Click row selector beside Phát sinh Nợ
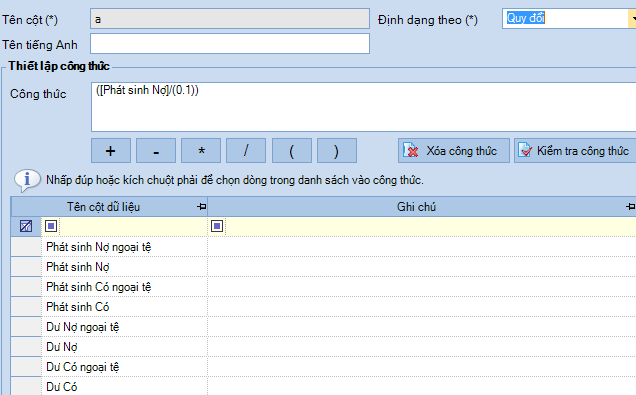 pyautogui.click(x=26, y=267)
